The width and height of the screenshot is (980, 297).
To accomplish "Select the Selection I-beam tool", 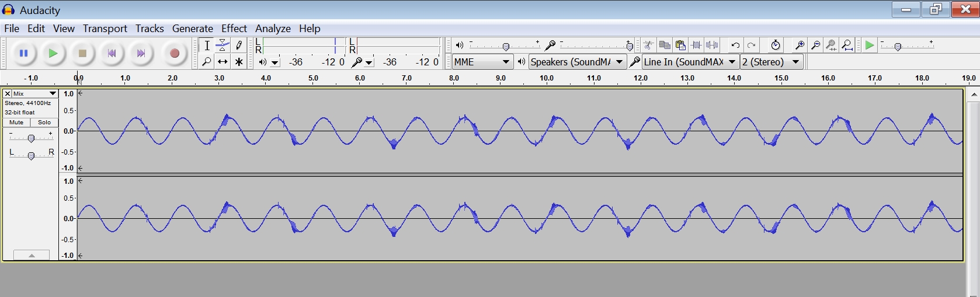I will (x=207, y=46).
